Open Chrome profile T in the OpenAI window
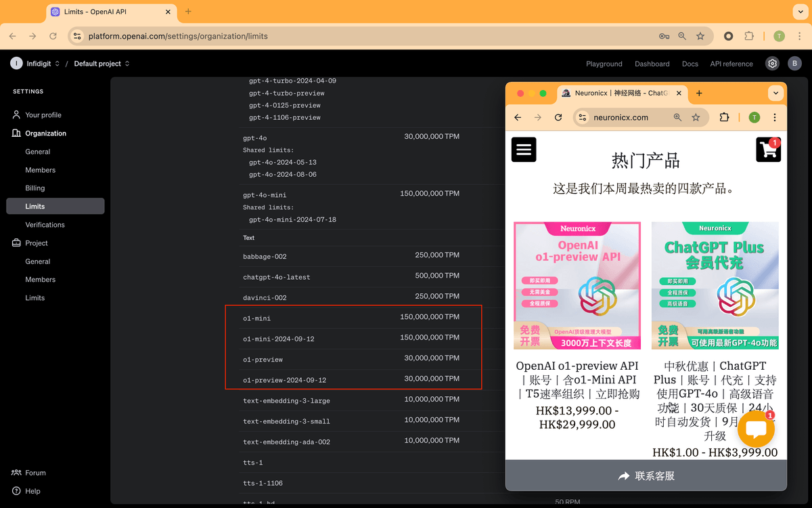The image size is (812, 508). [x=779, y=36]
